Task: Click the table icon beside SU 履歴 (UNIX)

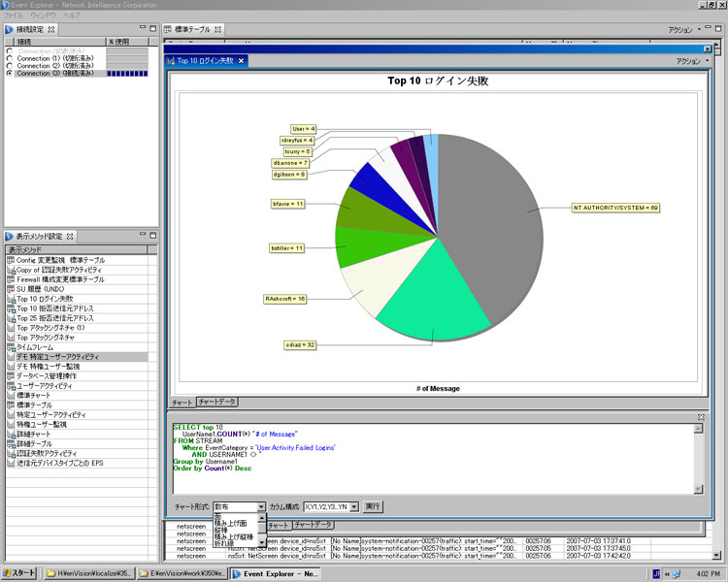Action: point(11,289)
